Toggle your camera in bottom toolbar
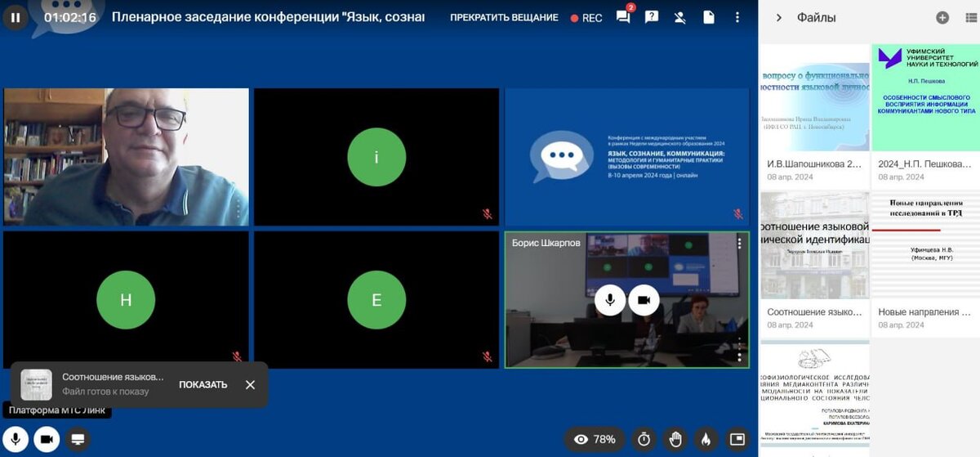Screen dimensions: 980x457 pos(47,439)
